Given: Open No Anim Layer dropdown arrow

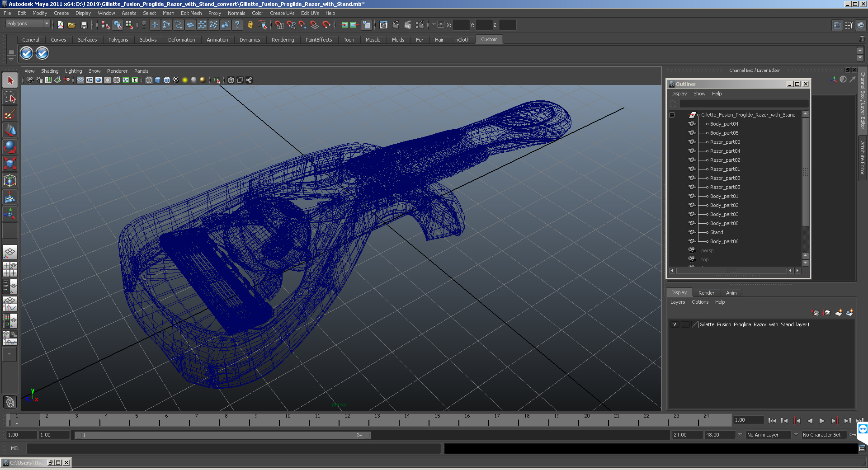Looking at the screenshot, I should tap(740, 435).
